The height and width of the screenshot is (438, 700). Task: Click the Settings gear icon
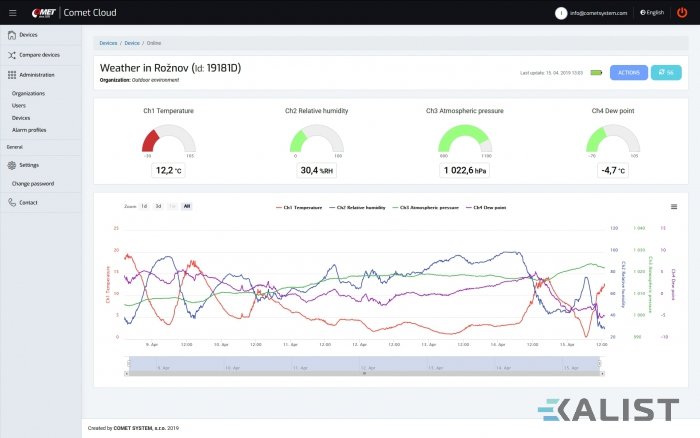11,165
